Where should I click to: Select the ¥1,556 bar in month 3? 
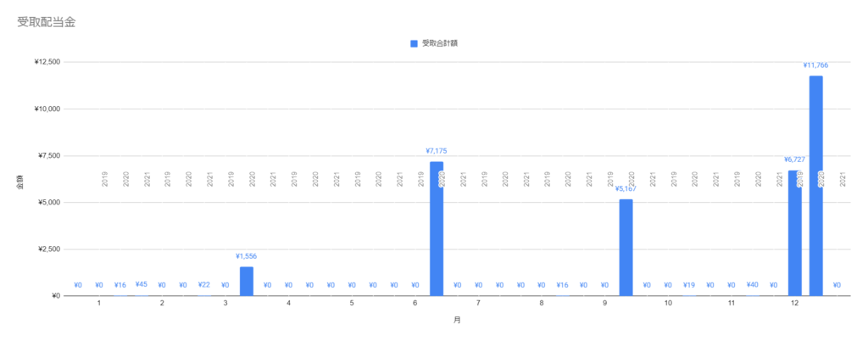click(247, 282)
